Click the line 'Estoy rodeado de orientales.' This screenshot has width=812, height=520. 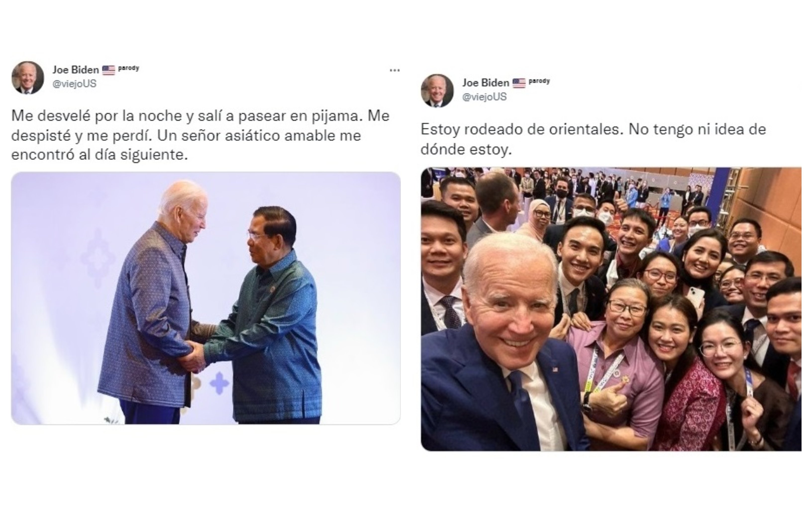pyautogui.click(x=593, y=130)
